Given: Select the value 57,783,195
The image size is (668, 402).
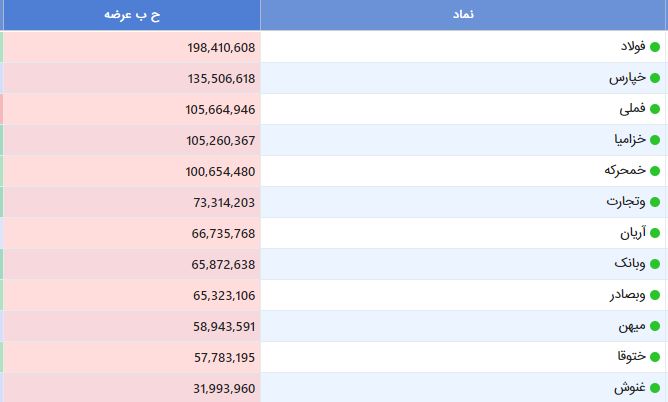Looking at the screenshot, I should pos(225,358).
